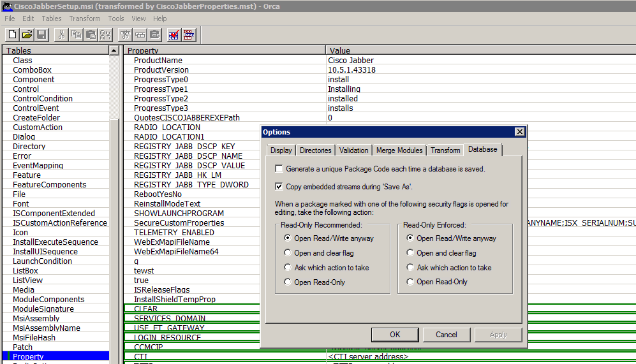Click OK in the Options dialog
The image size is (636, 364).
395,335
